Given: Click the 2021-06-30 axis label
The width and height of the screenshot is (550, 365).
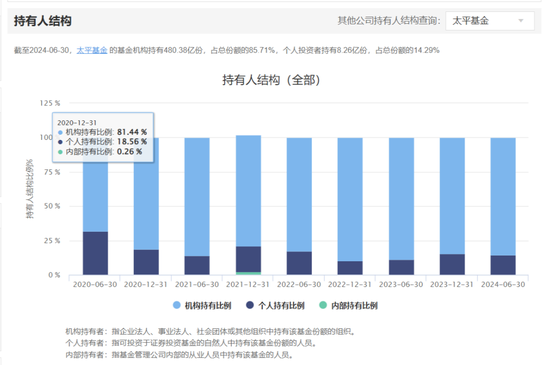Looking at the screenshot, I should click(197, 284).
